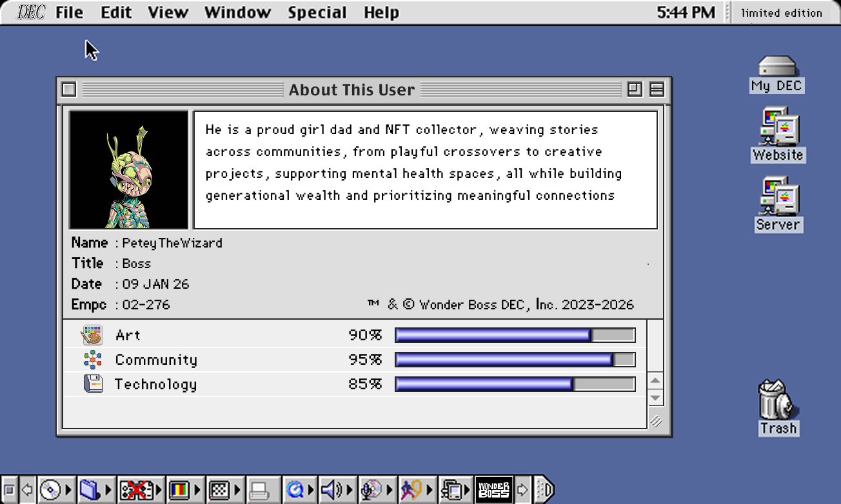841x504 pixels.
Task: Expand the arrow beside the QuickTime icon
Action: (312, 490)
